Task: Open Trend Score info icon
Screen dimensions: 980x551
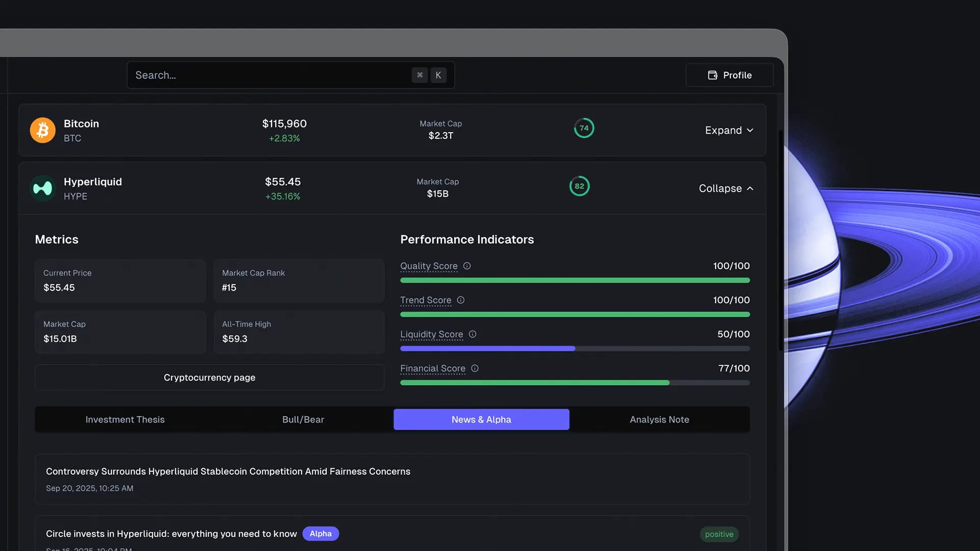Action: (460, 300)
